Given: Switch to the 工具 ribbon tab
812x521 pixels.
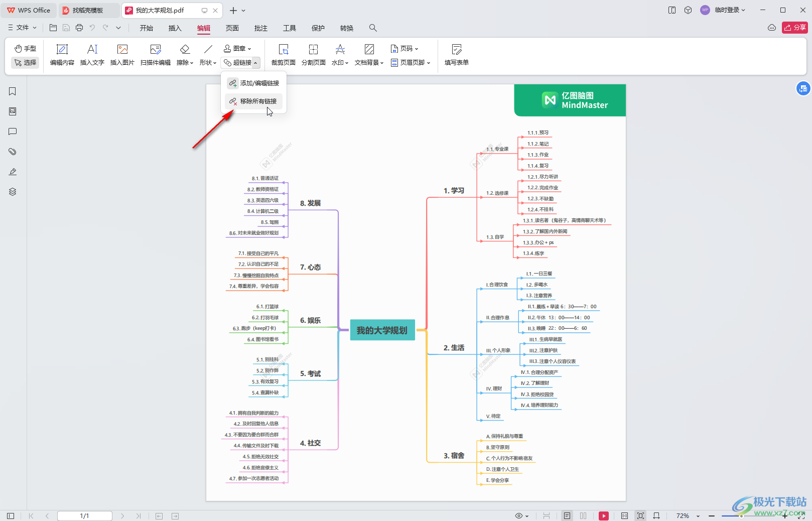Looking at the screenshot, I should coord(290,28).
